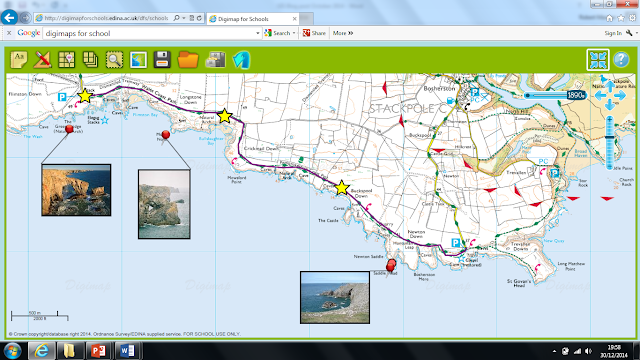Open the filing cabinet archive icon
The image size is (640, 360).
215,60
